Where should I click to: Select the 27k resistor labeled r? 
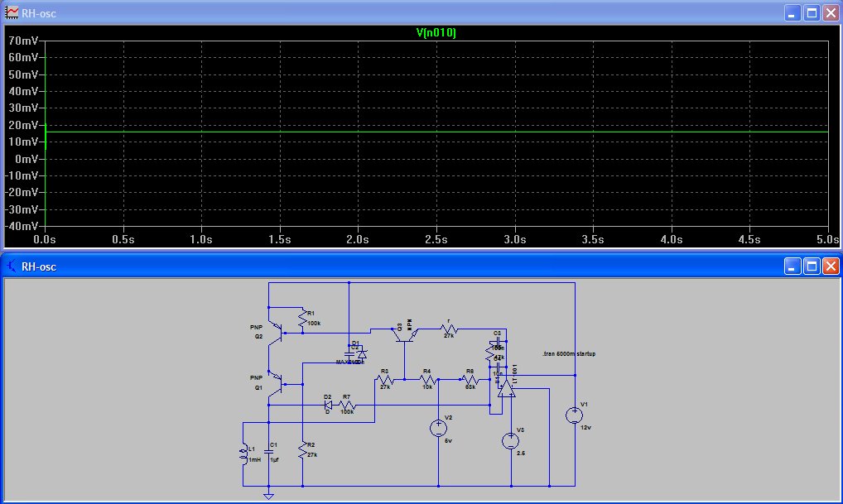(448, 329)
